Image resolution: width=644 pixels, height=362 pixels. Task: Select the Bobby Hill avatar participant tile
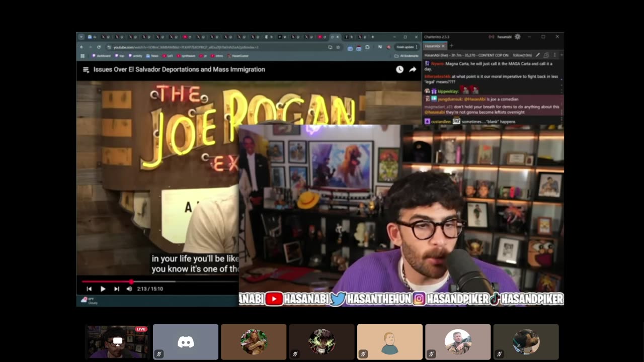[390, 342]
